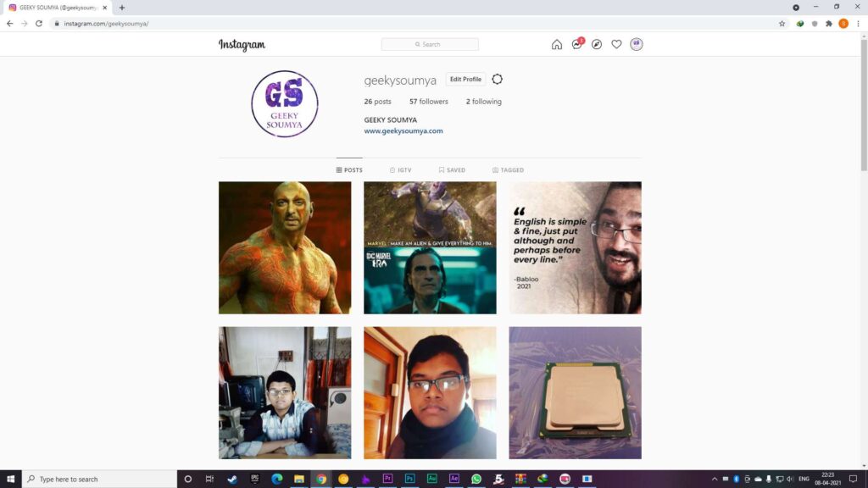Click the geekysoumya profile picture
868x488 pixels.
[285, 103]
